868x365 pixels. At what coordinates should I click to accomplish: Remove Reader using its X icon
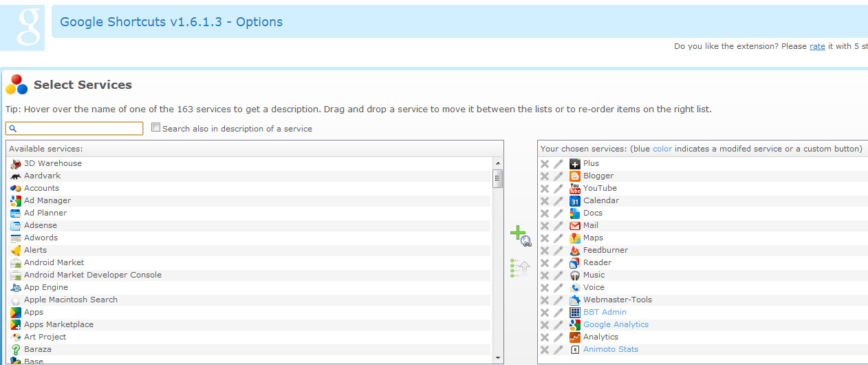point(545,263)
